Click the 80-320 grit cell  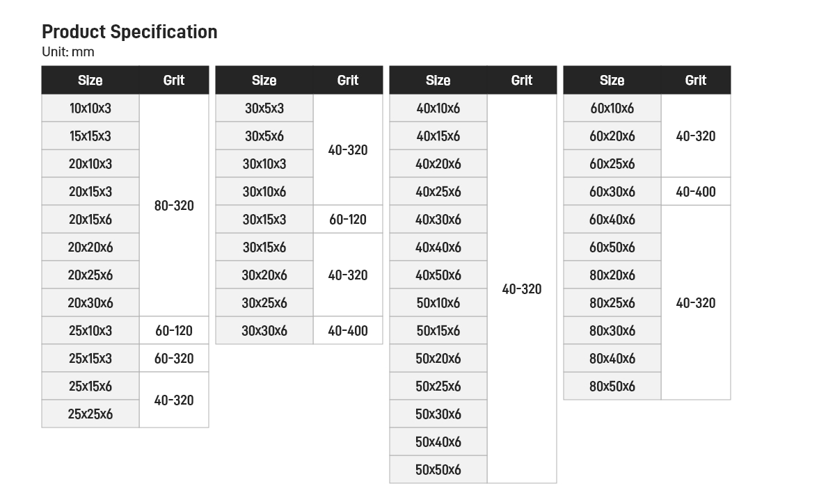(x=174, y=206)
